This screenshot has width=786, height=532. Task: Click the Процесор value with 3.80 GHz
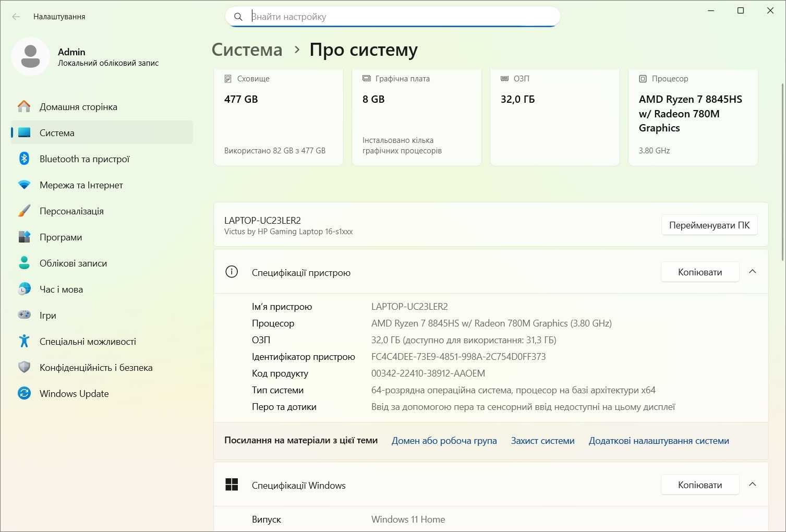(491, 323)
